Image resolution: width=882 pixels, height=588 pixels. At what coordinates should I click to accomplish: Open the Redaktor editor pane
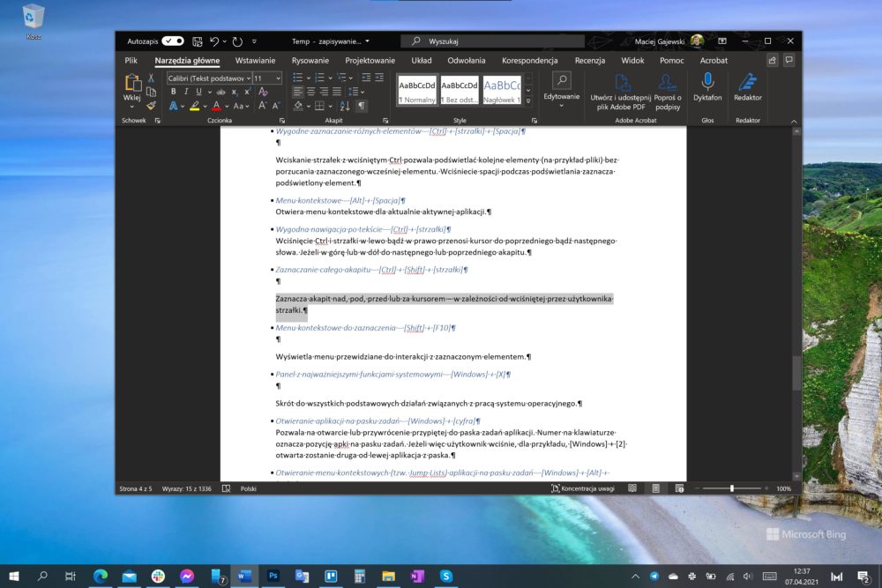(748, 87)
